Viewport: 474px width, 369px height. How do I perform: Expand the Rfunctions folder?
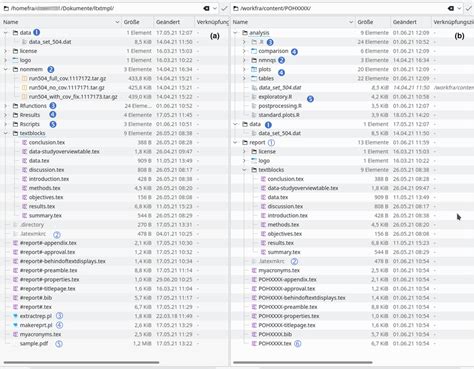[x=6, y=106]
